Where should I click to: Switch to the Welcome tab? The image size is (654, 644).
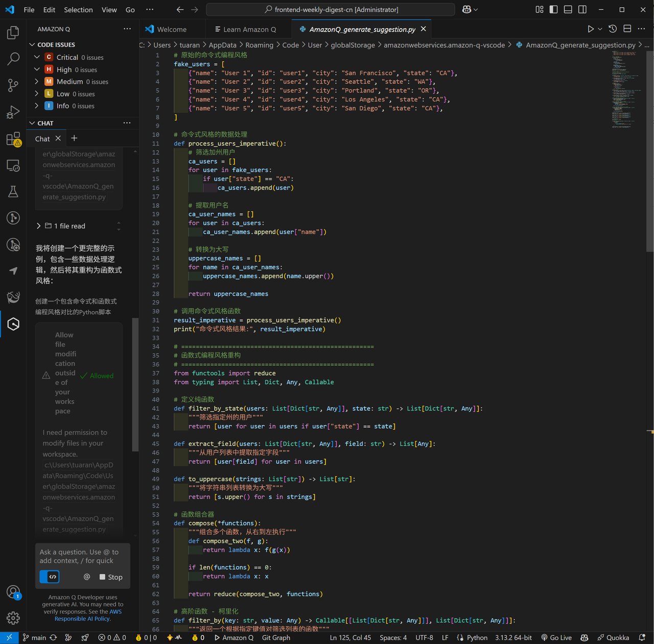(x=173, y=29)
